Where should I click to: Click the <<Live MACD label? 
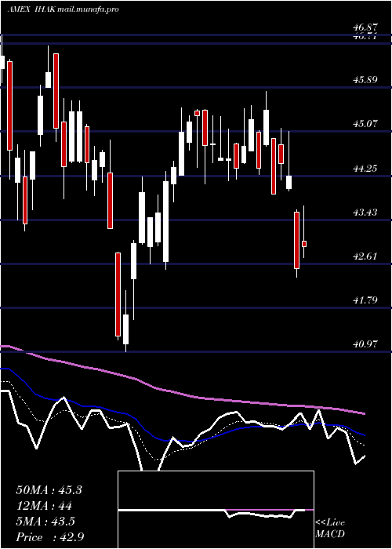point(330,529)
